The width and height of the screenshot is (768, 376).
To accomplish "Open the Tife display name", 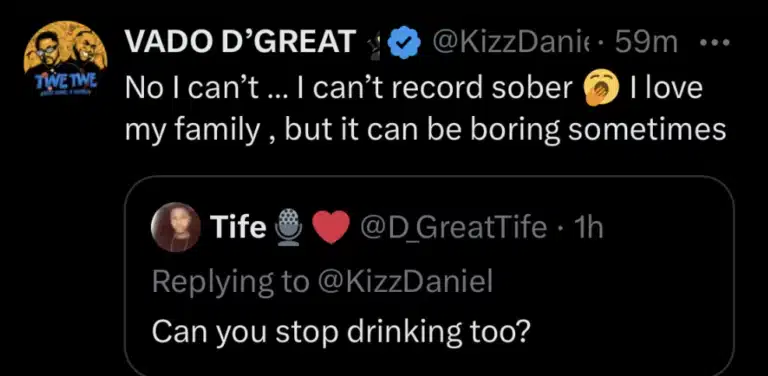I will (238, 227).
